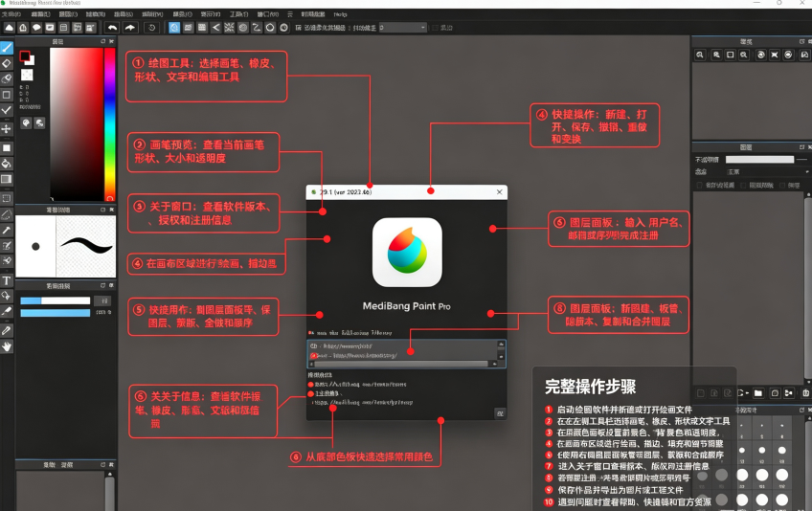Click the rainbow hue slider strip

pyautogui.click(x=110, y=124)
